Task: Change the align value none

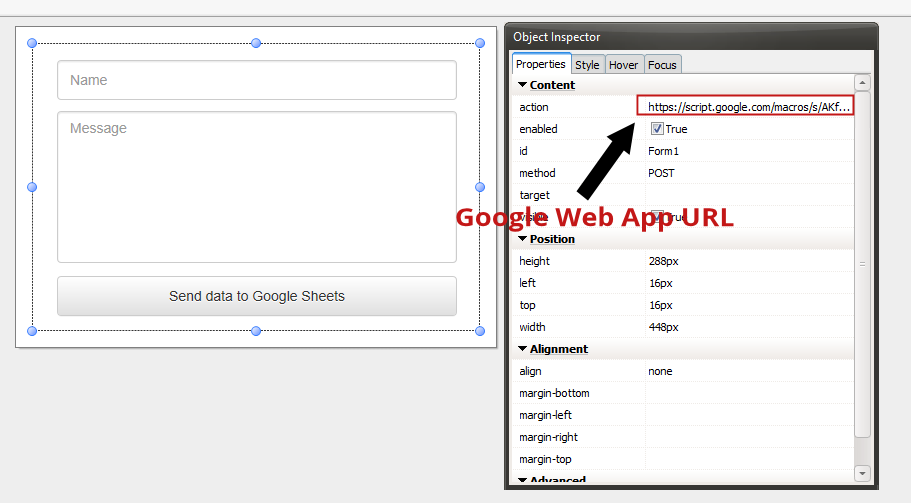Action: [660, 371]
